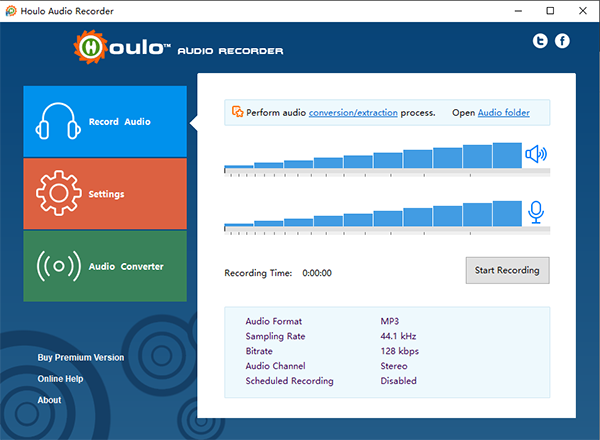600x440 pixels.
Task: Click the Houlo app icon in title bar
Action: pyautogui.click(x=11, y=11)
